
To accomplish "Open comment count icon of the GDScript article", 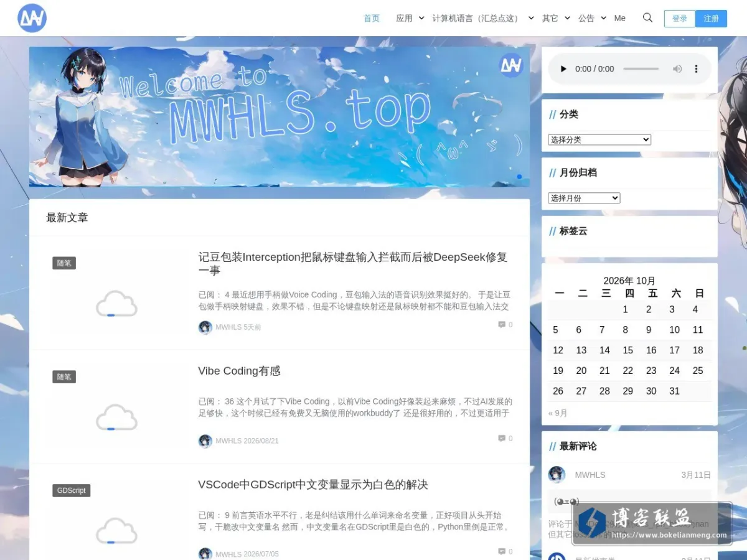I will [502, 552].
